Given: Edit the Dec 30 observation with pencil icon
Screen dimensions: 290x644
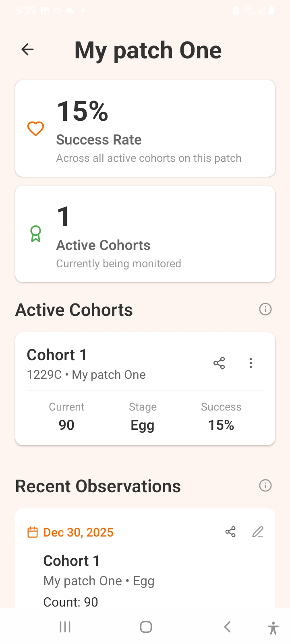Looking at the screenshot, I should click(258, 532).
